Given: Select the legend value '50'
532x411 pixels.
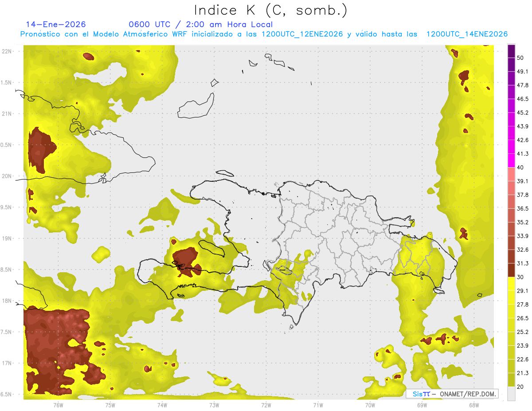Looking at the screenshot, I should tap(521, 59).
